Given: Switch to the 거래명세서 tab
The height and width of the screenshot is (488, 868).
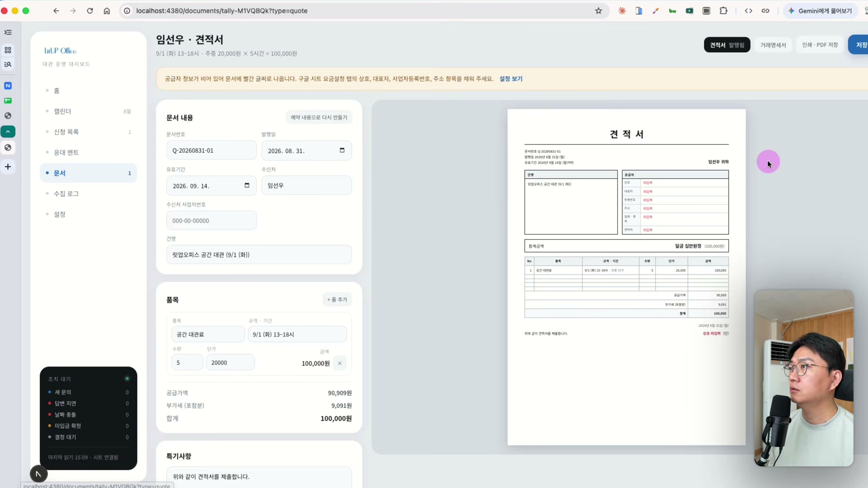Looking at the screenshot, I should (x=773, y=45).
